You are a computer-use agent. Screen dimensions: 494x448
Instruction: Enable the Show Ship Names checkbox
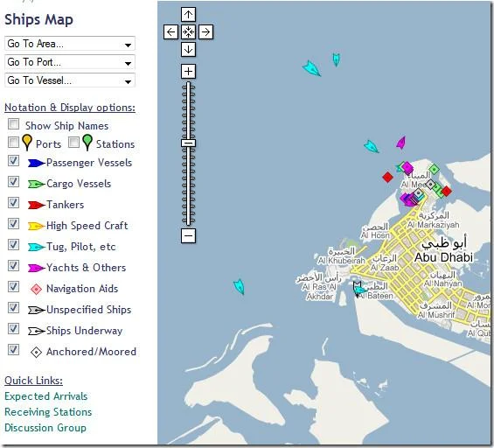coord(13,124)
